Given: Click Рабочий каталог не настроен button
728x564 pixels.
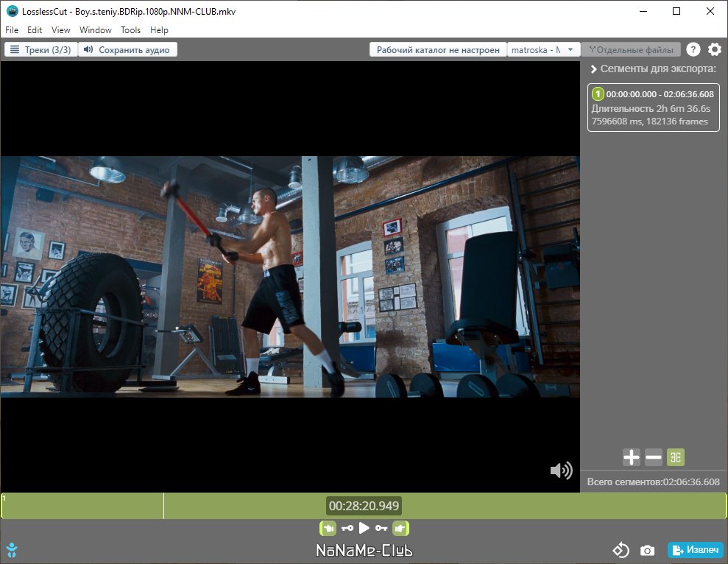Looking at the screenshot, I should 438,50.
